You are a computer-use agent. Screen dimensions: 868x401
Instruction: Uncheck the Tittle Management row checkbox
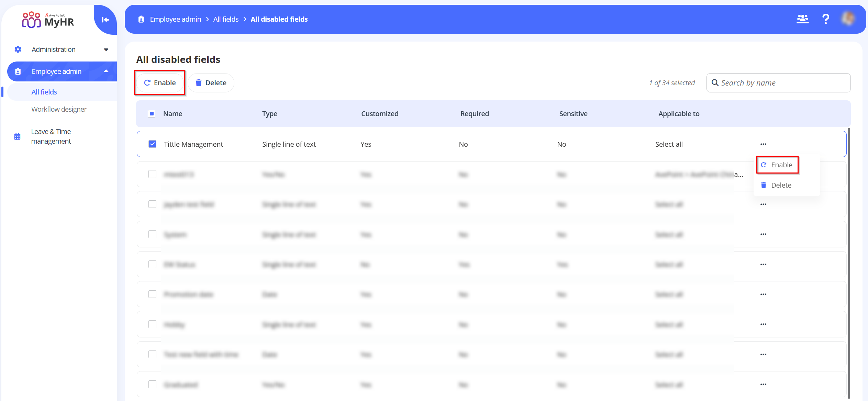click(x=152, y=144)
